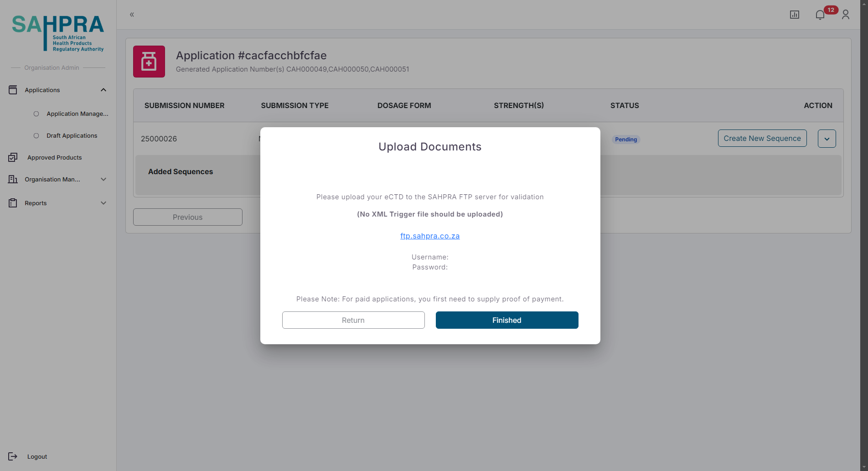Click the Return button in dialog
This screenshot has height=471, width=868.
[x=353, y=320]
